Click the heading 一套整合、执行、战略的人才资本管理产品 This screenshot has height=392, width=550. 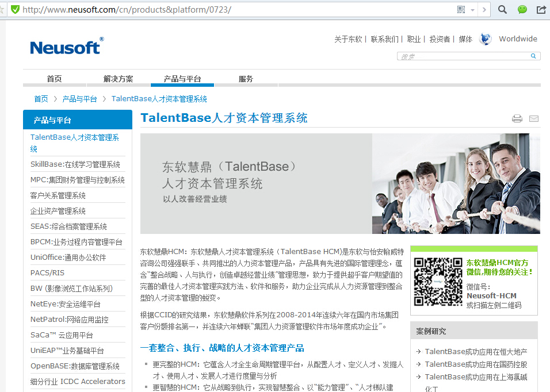[x=222, y=348]
